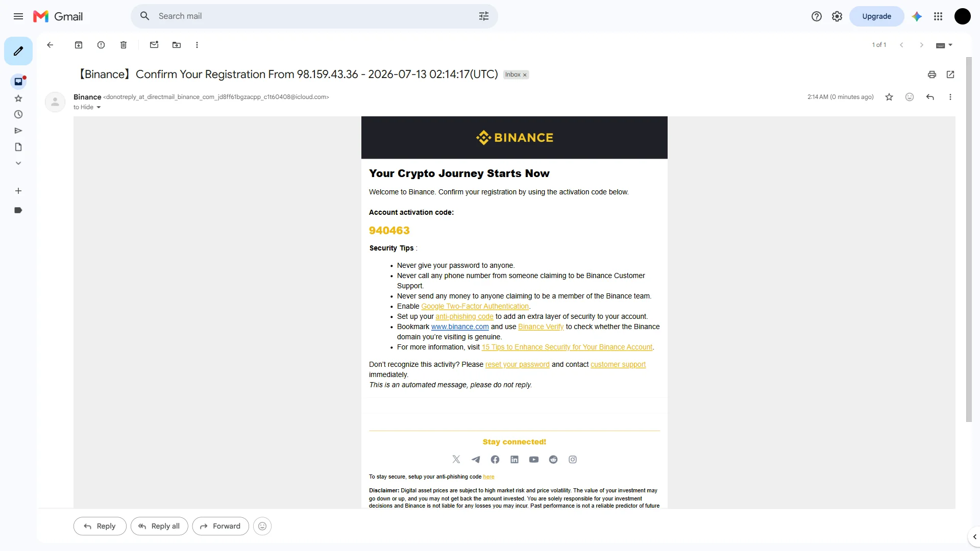Open Snoozed clock icon in sidebar
The width and height of the screenshot is (980, 551).
pos(18,114)
